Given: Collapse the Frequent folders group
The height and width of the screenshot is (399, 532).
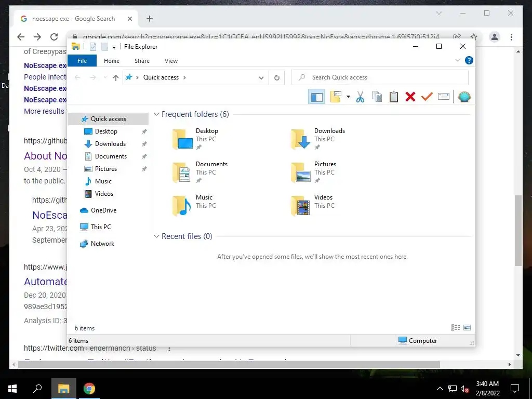Looking at the screenshot, I should tap(156, 114).
